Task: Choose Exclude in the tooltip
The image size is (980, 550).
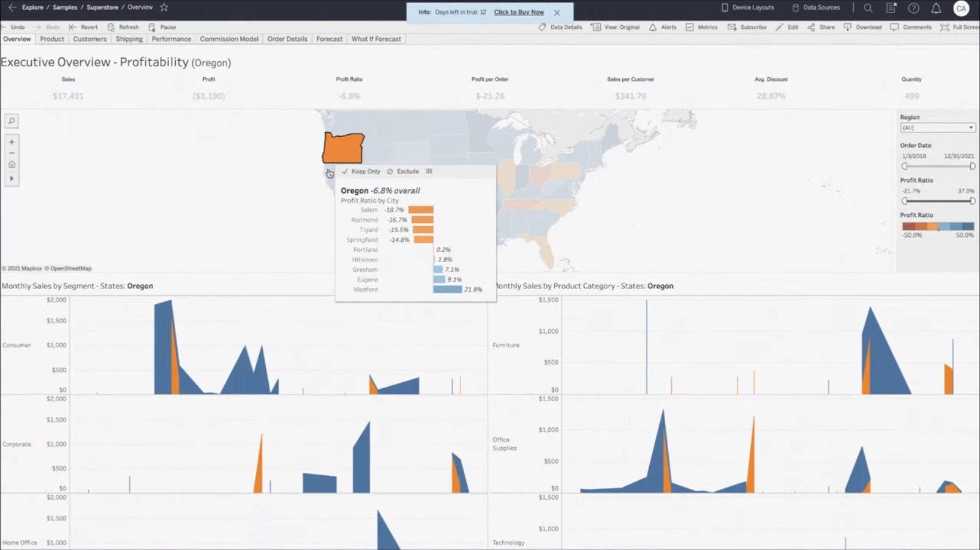Action: click(x=403, y=171)
